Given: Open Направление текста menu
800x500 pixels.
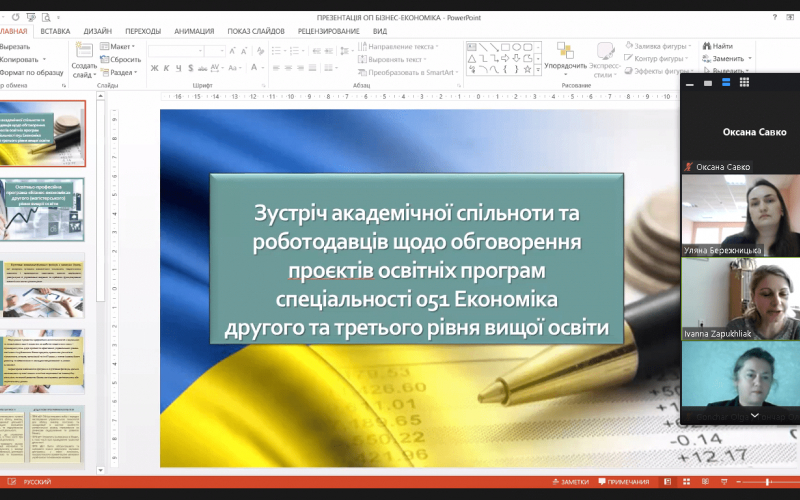Looking at the screenshot, I should (x=398, y=46).
